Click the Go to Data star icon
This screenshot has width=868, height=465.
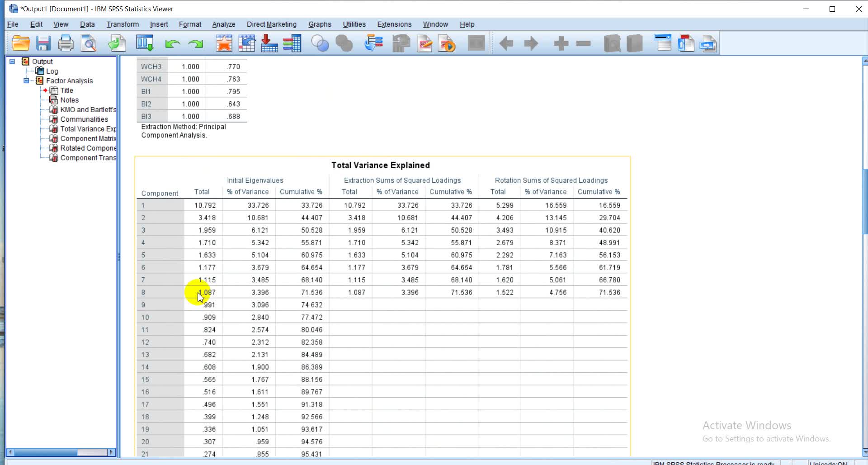224,43
